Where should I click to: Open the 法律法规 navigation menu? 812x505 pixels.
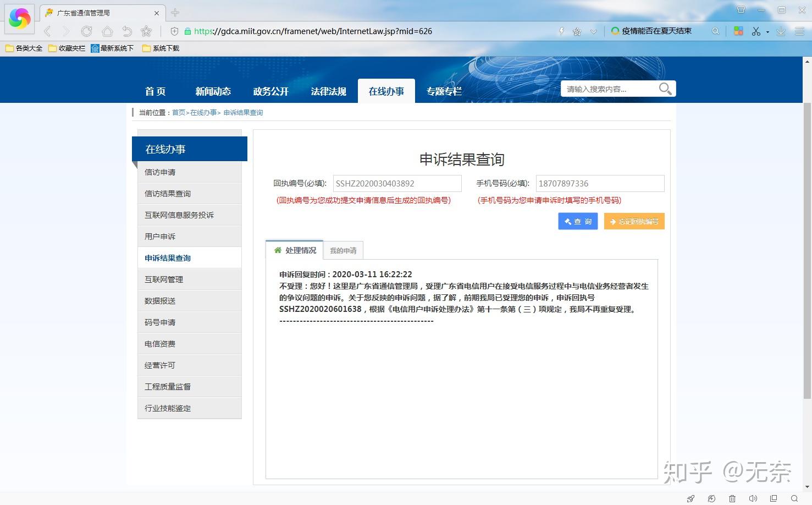coord(329,91)
